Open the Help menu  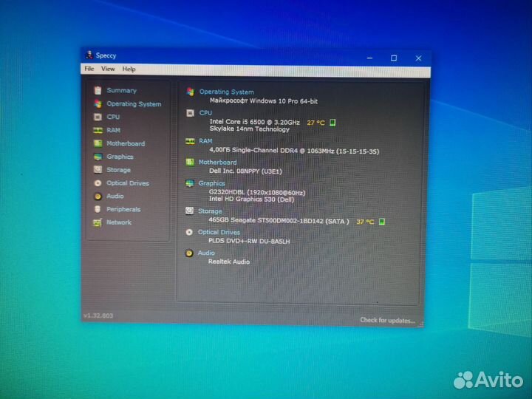tap(129, 69)
